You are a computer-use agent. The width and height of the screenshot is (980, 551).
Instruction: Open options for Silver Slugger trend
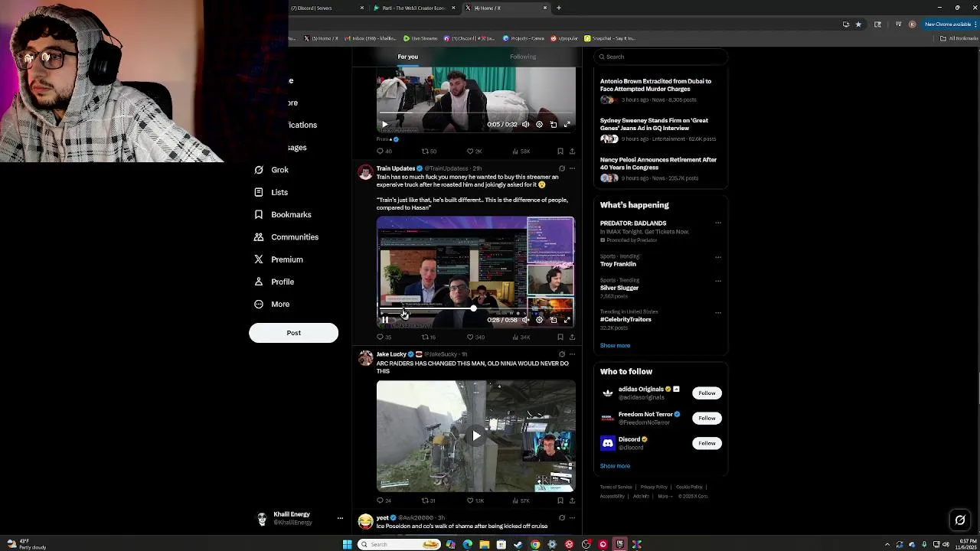(718, 281)
